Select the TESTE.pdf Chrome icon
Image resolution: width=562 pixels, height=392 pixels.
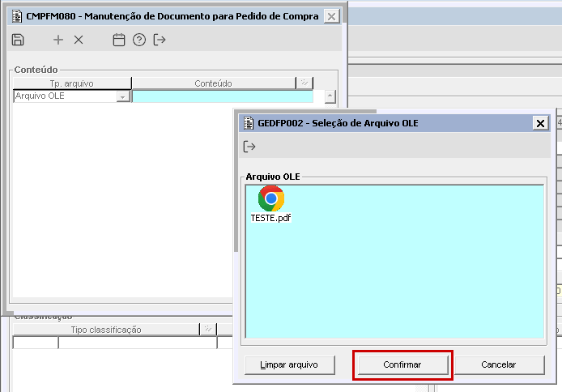tap(271, 198)
